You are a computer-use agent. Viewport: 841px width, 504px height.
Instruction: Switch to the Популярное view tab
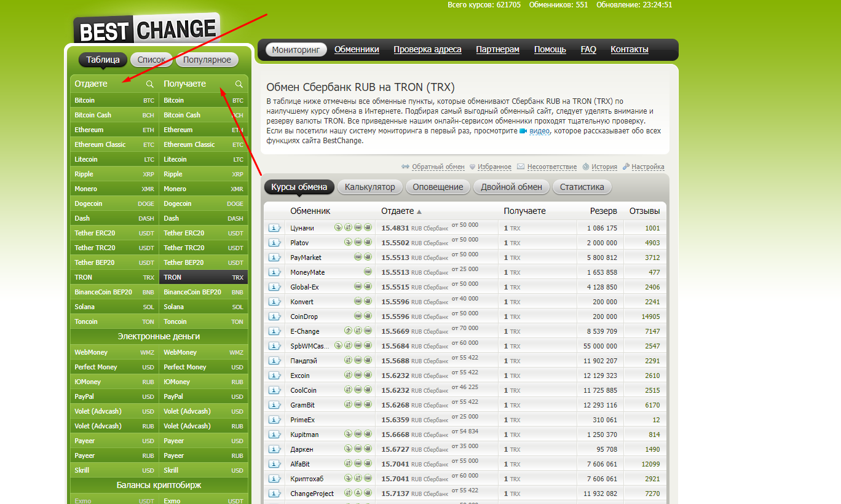pyautogui.click(x=207, y=60)
